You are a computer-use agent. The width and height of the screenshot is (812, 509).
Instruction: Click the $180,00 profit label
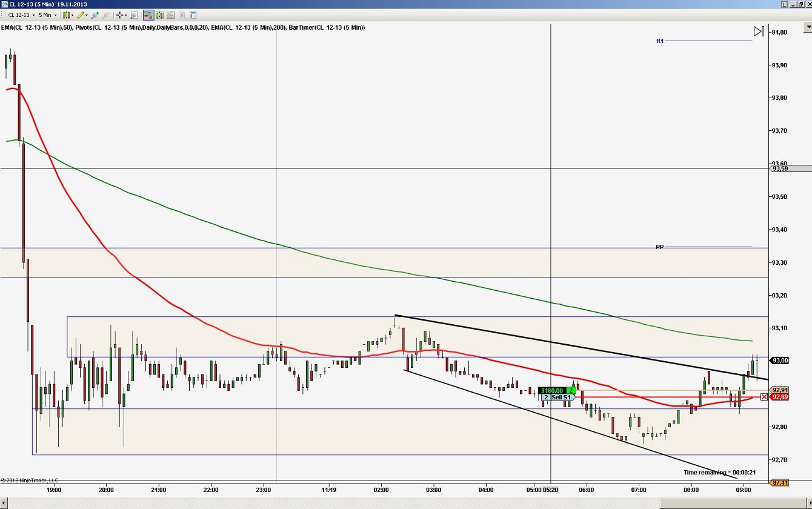tap(553, 390)
